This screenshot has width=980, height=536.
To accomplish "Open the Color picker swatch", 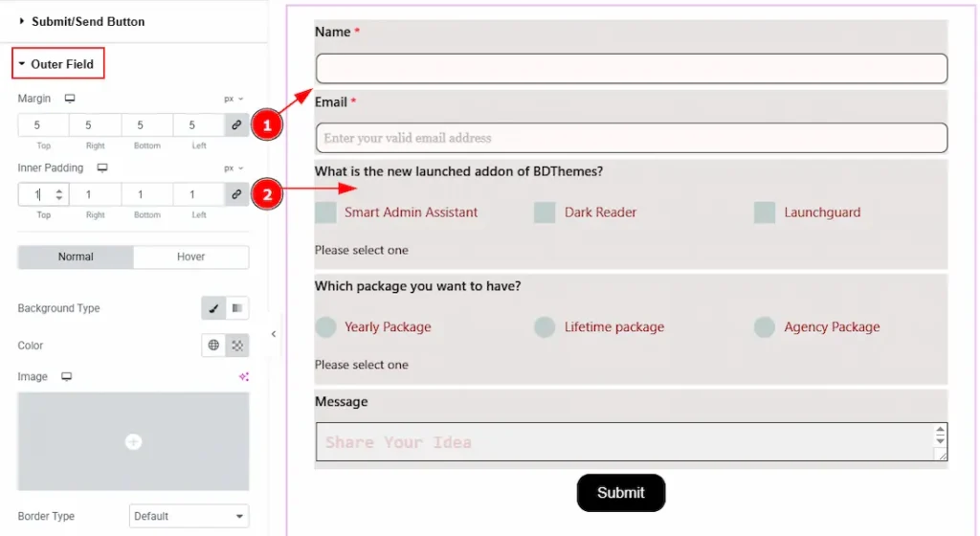I will point(237,346).
